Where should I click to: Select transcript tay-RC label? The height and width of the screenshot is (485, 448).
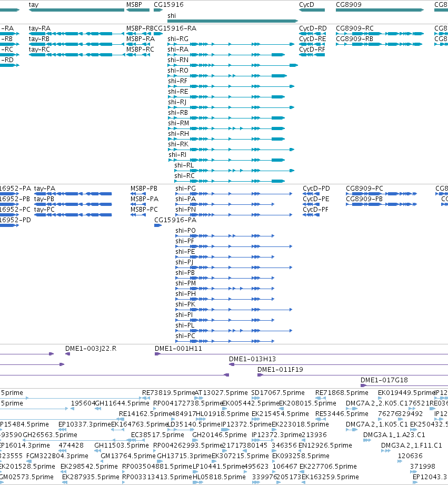coord(39,50)
